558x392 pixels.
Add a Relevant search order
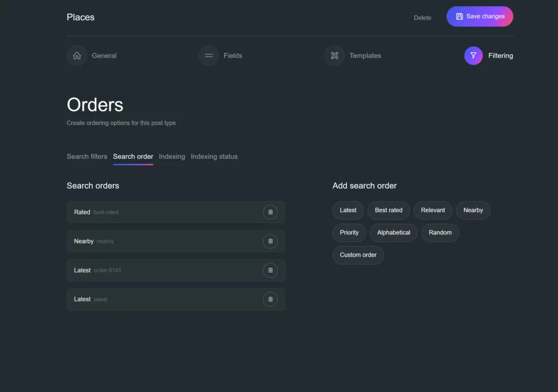(433, 210)
